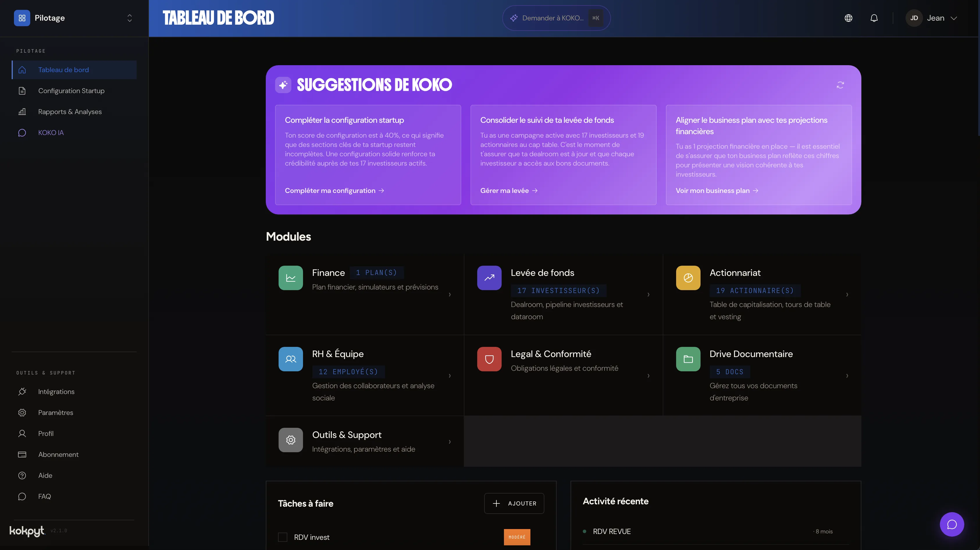Click the Consolider le suivi suggestion card title
The image size is (980, 550).
pyautogui.click(x=547, y=120)
